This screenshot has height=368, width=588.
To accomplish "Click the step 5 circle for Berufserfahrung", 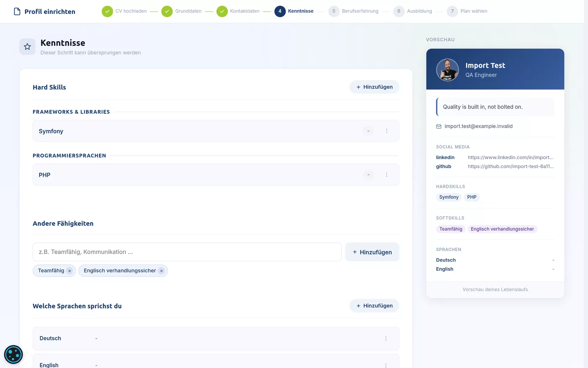I will click(x=334, y=11).
